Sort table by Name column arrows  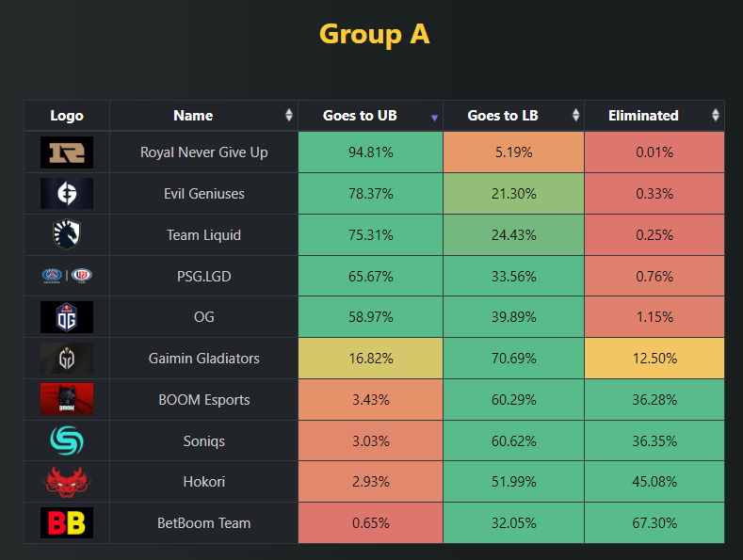tap(289, 116)
